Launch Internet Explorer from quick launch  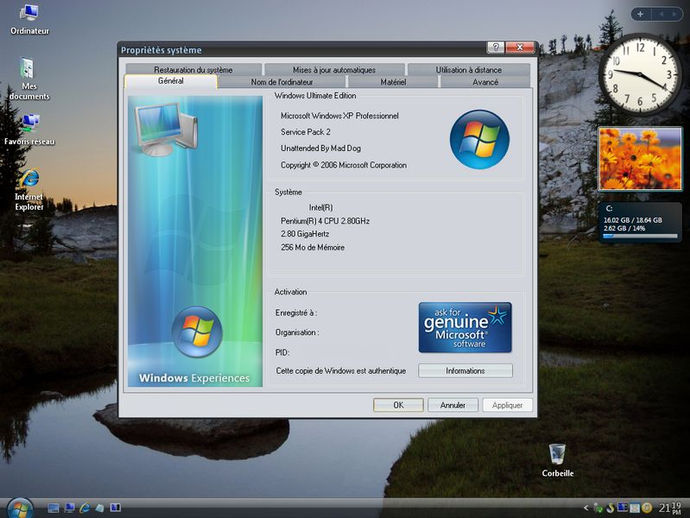[x=84, y=508]
